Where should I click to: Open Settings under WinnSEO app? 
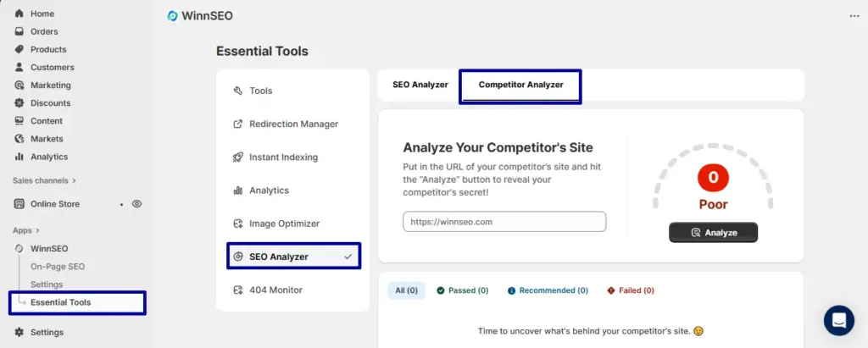(x=47, y=284)
